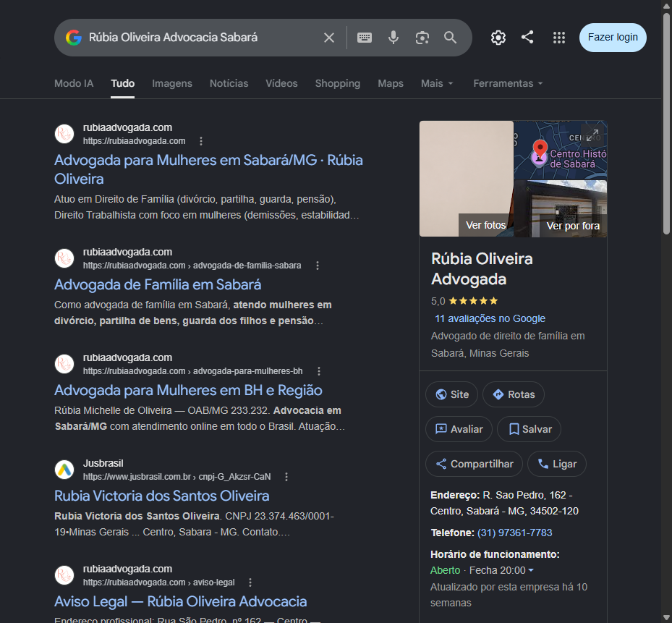The image size is (672, 623).
Task: Click the https://rubiaadvogada.com URL of first result
Action: coord(134,141)
